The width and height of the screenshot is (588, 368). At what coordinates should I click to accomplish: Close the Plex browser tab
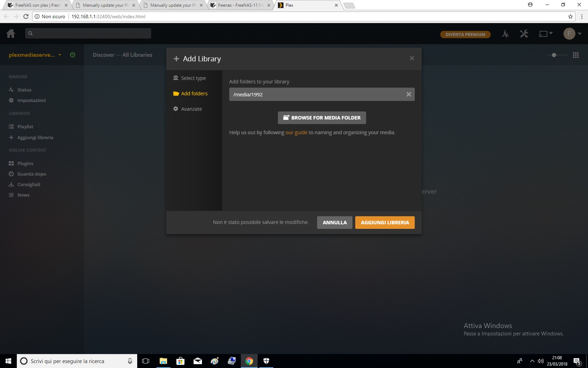pyautogui.click(x=336, y=5)
